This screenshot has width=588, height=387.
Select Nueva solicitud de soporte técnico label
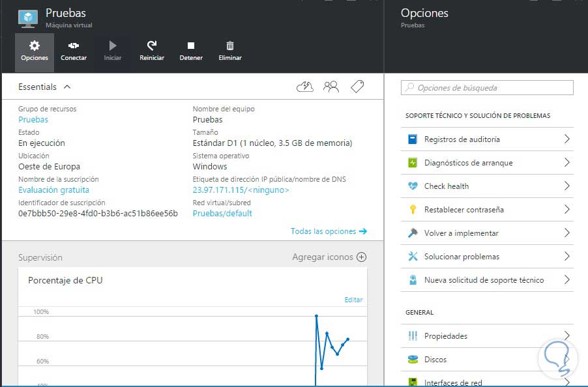[x=484, y=280]
